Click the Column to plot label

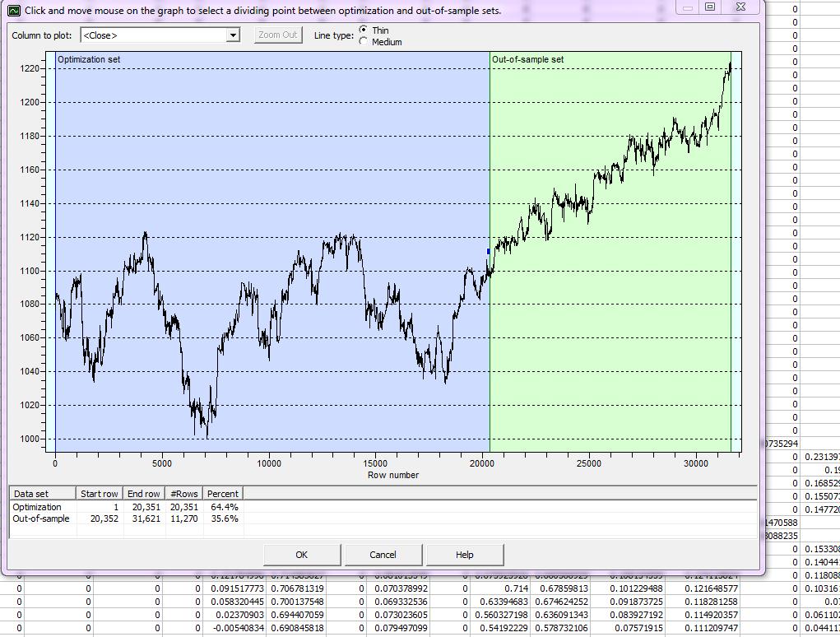[42, 35]
